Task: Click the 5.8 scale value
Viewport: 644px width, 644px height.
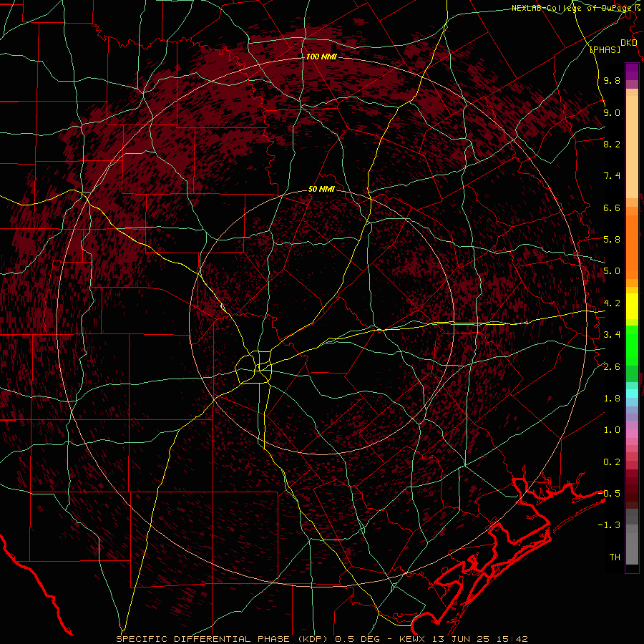Action: coord(612,240)
